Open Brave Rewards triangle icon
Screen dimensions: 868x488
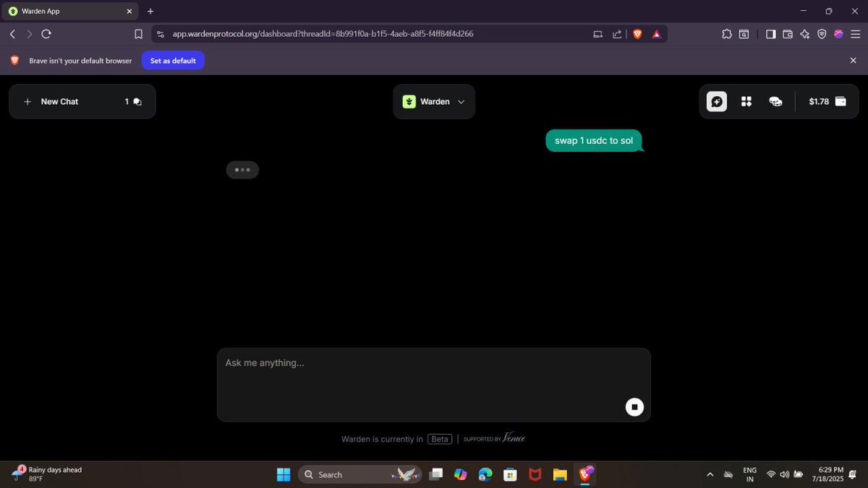(x=657, y=34)
